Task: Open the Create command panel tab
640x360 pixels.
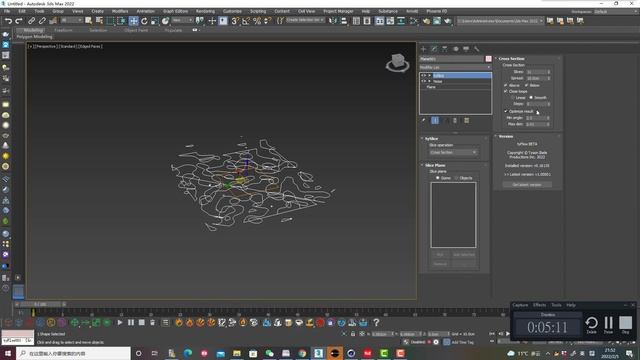Action: click(x=423, y=49)
